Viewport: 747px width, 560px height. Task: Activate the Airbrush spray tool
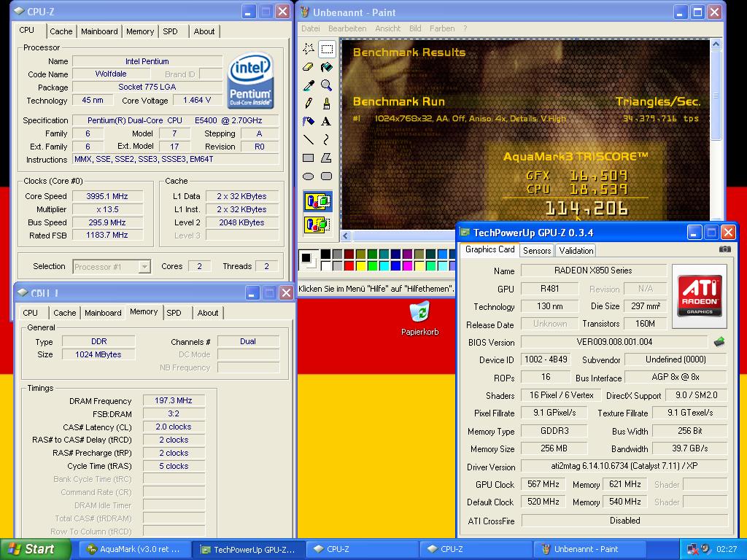pos(309,122)
